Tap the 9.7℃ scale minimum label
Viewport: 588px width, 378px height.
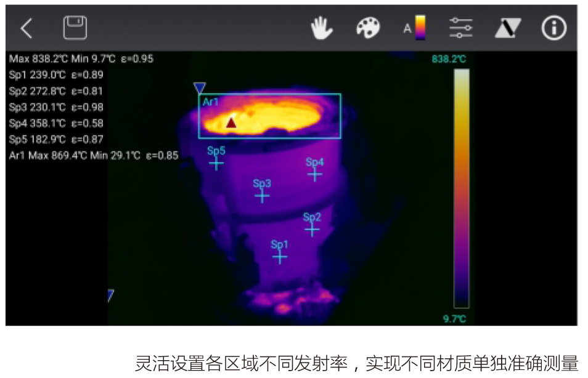tap(455, 319)
